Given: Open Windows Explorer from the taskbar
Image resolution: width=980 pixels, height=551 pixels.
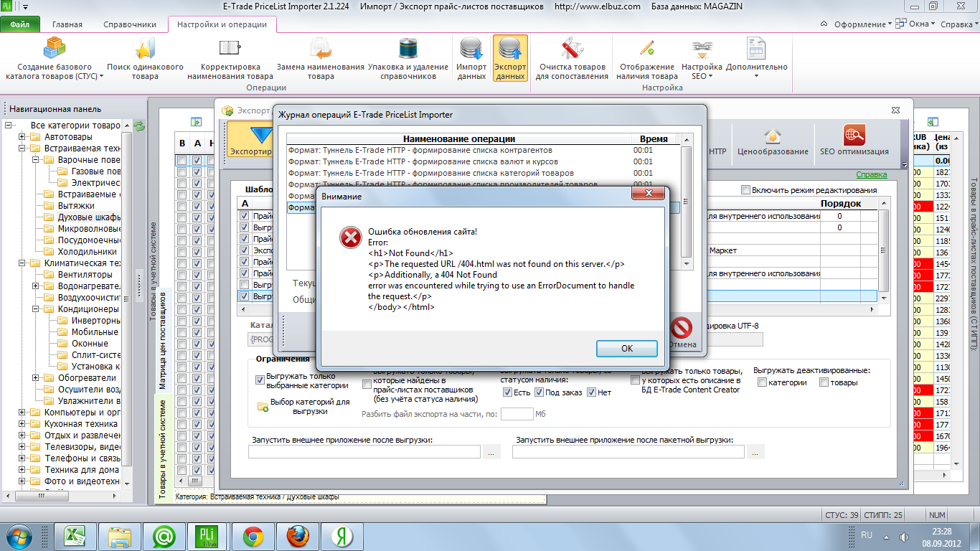Looking at the screenshot, I should click(x=120, y=536).
